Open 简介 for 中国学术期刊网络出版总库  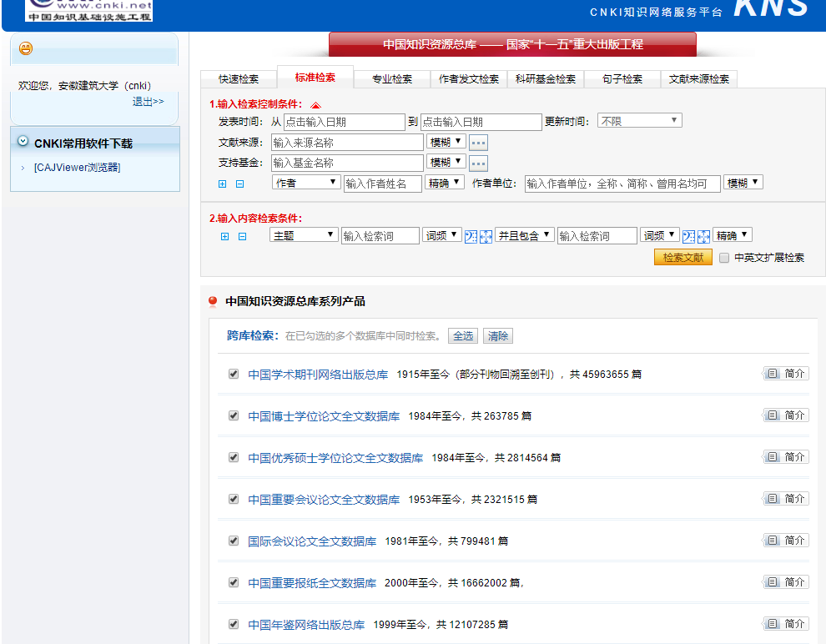pyautogui.click(x=786, y=374)
